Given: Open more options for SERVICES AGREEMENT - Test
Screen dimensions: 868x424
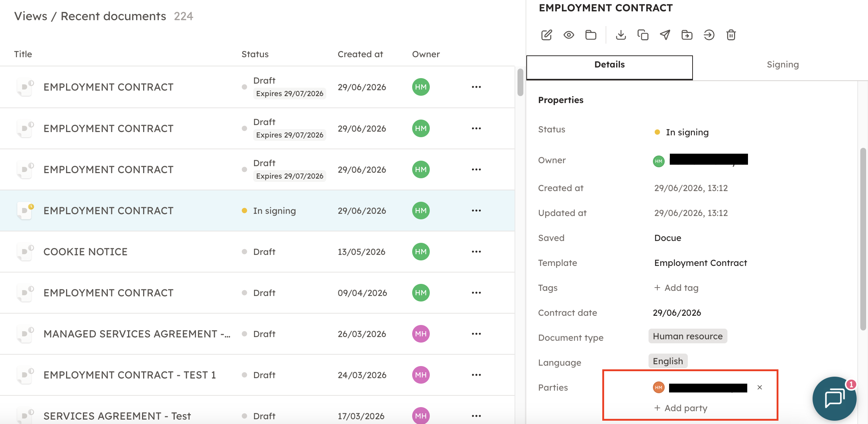Looking at the screenshot, I should click(x=476, y=416).
